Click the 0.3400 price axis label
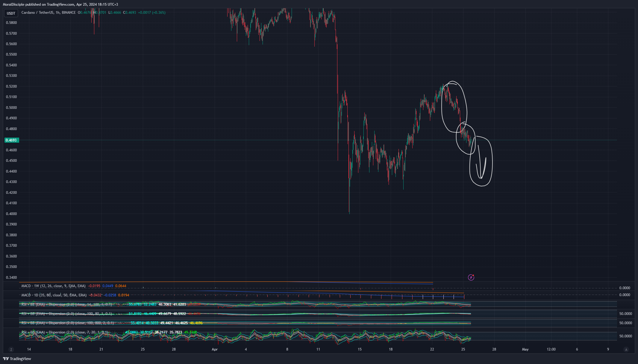 [11, 278]
